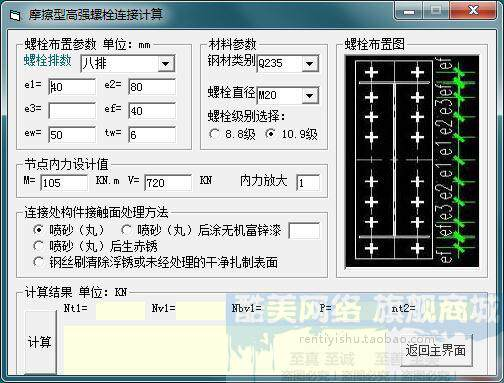Click the 螺栓排数 label
The image size is (504, 383).
tap(48, 61)
